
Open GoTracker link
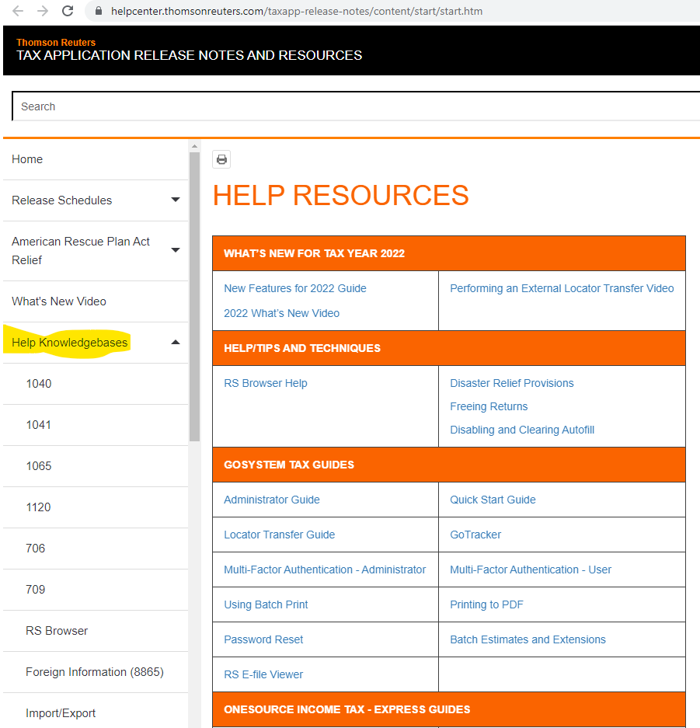pyautogui.click(x=475, y=535)
